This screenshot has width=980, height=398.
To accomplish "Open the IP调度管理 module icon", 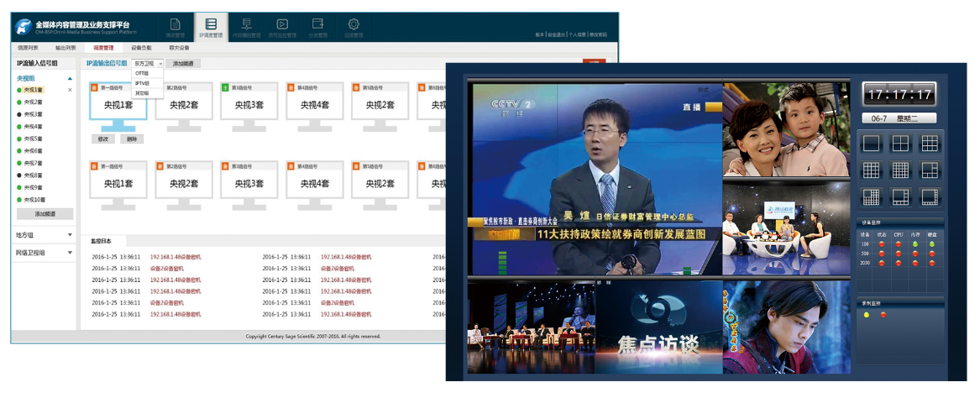I will (211, 27).
